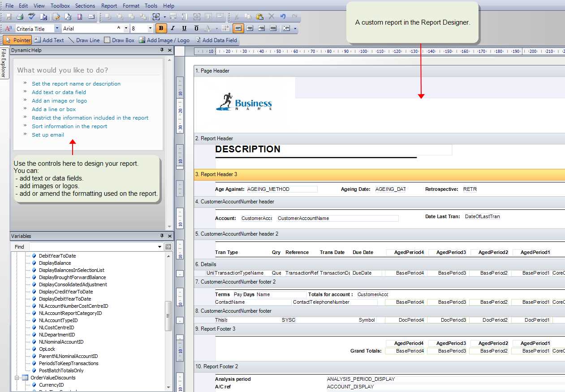Collapse the OrderValueDiscounts tree node
Image resolution: width=565 pixels, height=392 pixels.
point(17,378)
